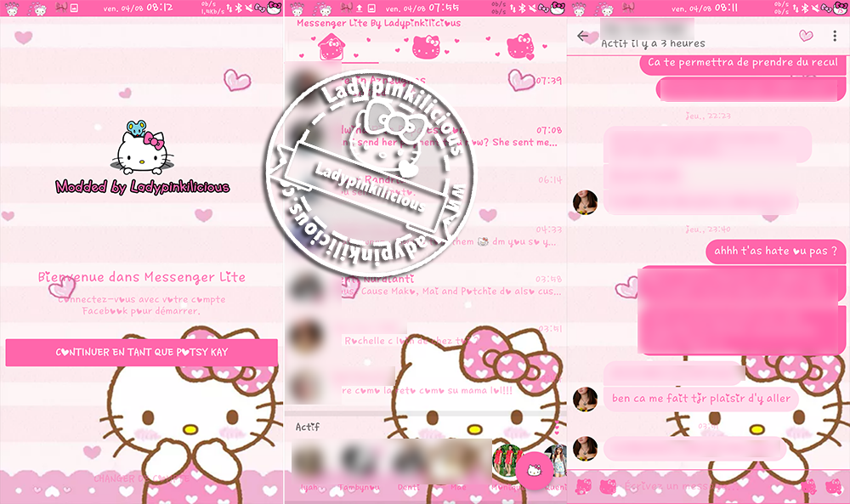Image resolution: width=850 pixels, height=504 pixels.
Task: Tap the Actif il y a 3 heures status
Action: (x=653, y=43)
